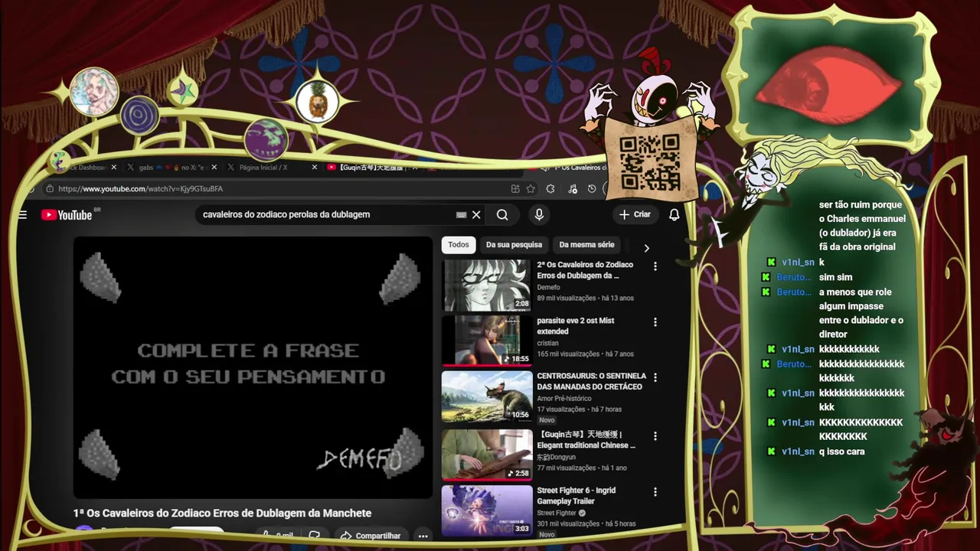Open the browser extensions puzzle icon

(550, 189)
